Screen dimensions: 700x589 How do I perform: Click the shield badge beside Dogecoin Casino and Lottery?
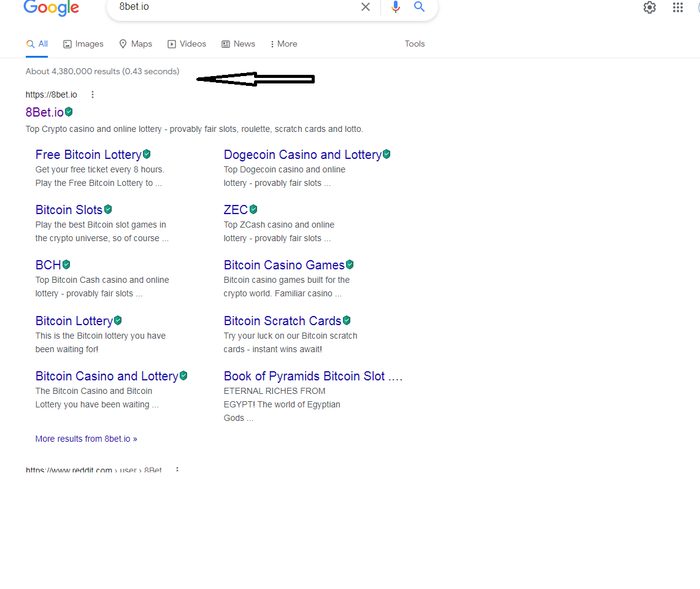[x=387, y=155]
